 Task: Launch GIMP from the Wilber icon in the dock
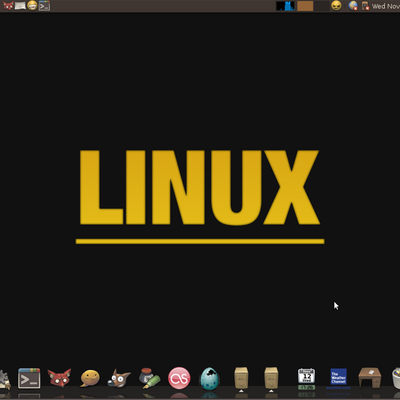(x=119, y=378)
